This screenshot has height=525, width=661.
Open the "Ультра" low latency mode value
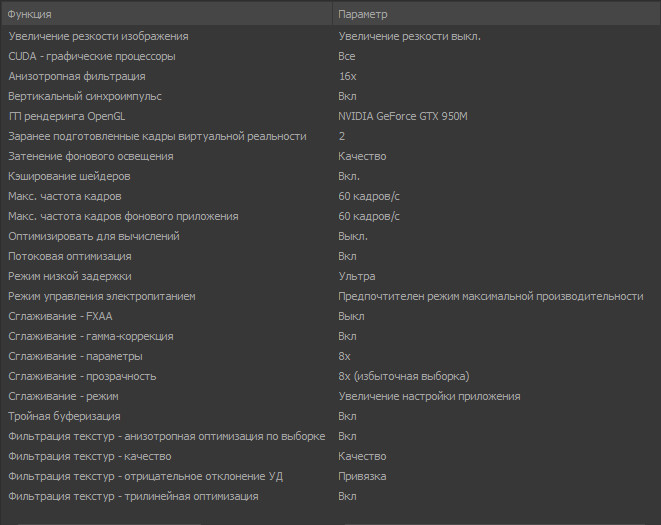(357, 276)
